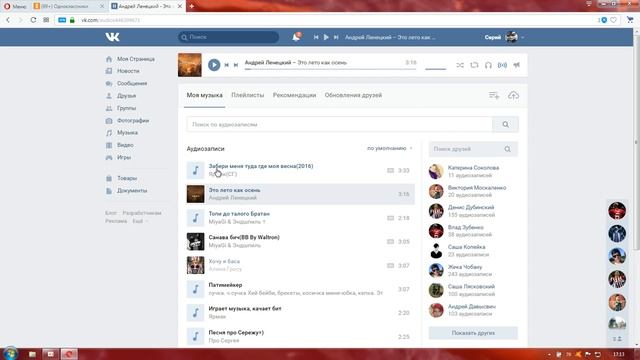
Task: Click magnifier in friends search
Action: [x=507, y=149]
